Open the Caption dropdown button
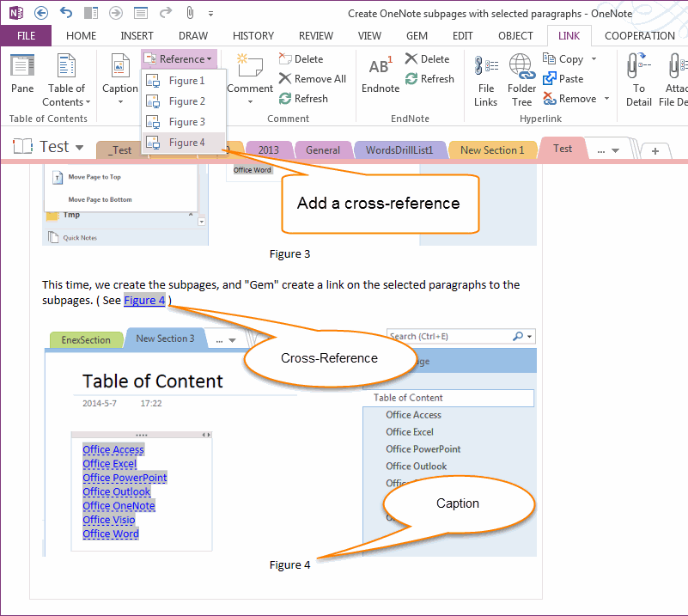This screenshot has height=616, width=688. tap(119, 79)
